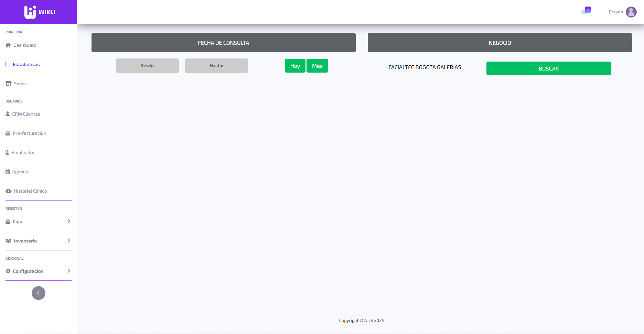Click the PRINCIPAL section label

[14, 32]
